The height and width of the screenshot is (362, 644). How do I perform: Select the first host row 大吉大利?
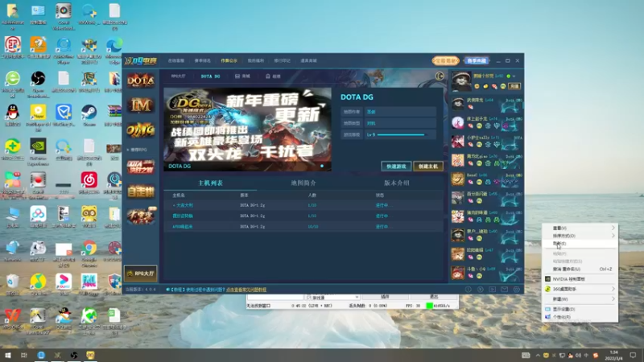(303, 205)
